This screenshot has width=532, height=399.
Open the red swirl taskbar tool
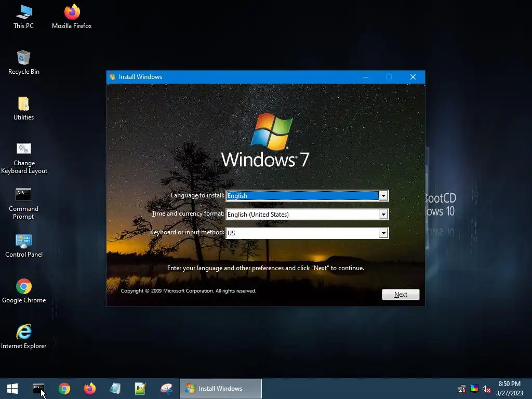tap(166, 389)
